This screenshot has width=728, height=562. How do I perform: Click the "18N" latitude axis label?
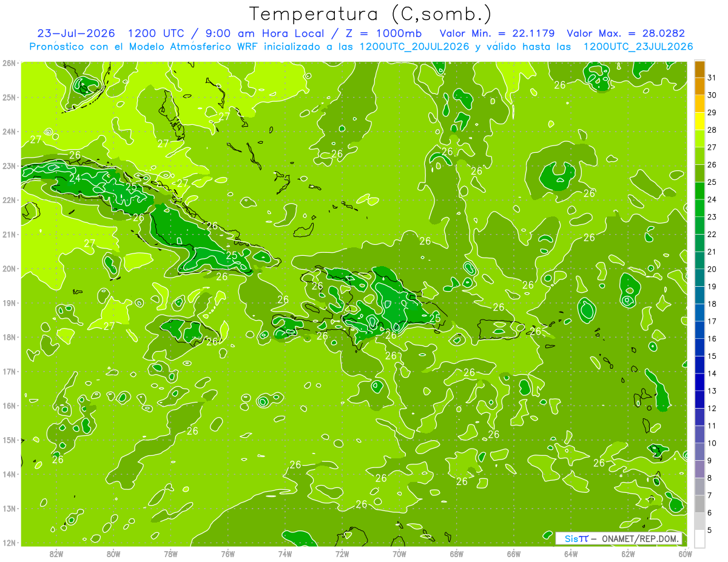click(9, 337)
